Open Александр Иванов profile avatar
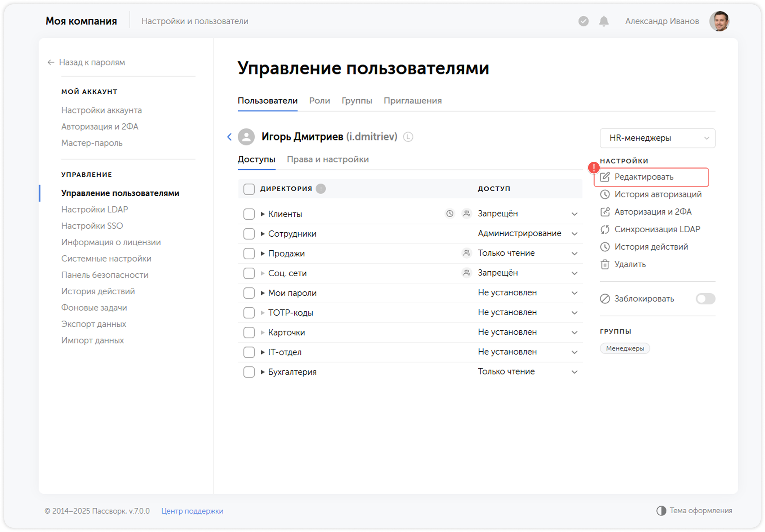Image resolution: width=765 pixels, height=532 pixels. (720, 21)
